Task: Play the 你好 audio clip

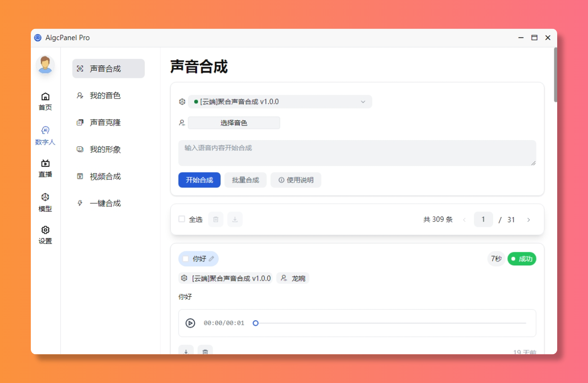Action: coord(191,323)
